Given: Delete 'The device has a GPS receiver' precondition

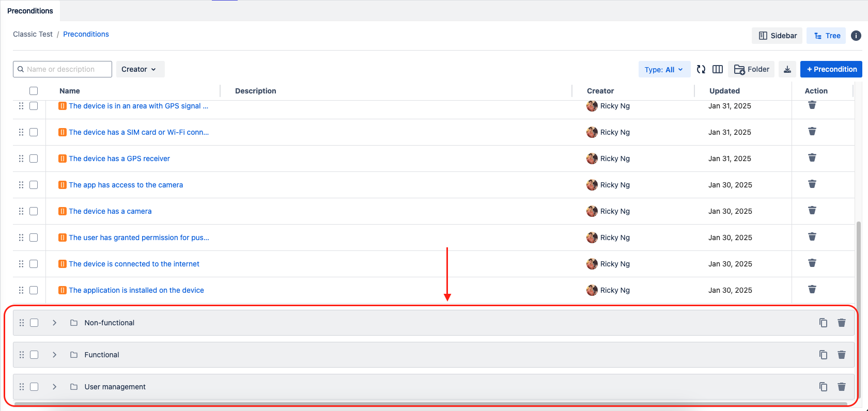Looking at the screenshot, I should (x=812, y=158).
